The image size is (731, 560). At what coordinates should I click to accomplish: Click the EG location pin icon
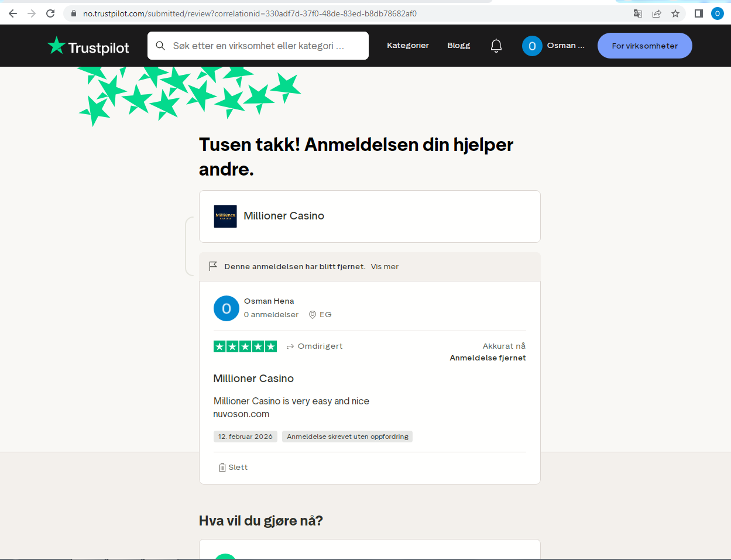coord(313,315)
